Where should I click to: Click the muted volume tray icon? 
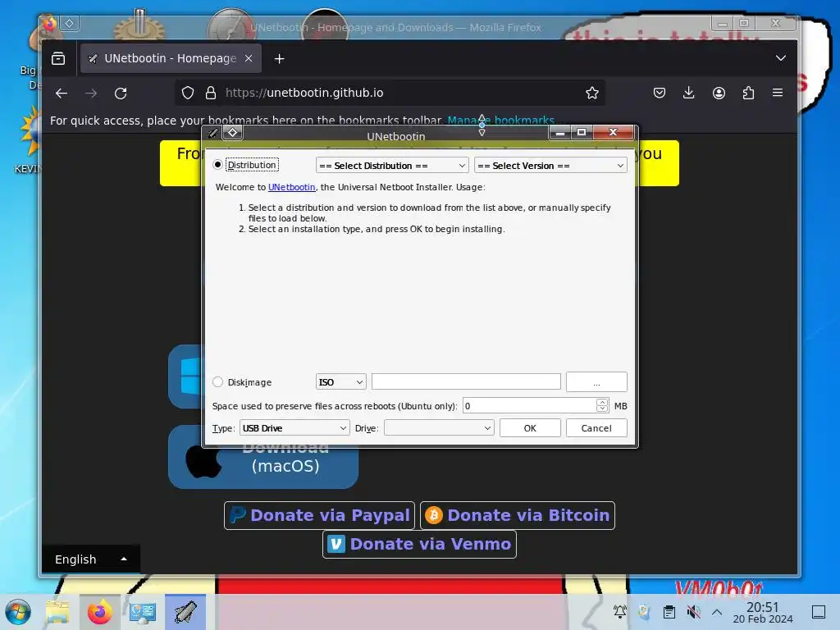(694, 611)
